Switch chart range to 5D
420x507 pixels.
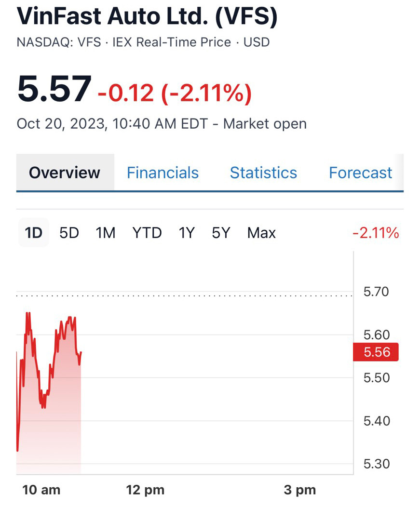point(69,233)
